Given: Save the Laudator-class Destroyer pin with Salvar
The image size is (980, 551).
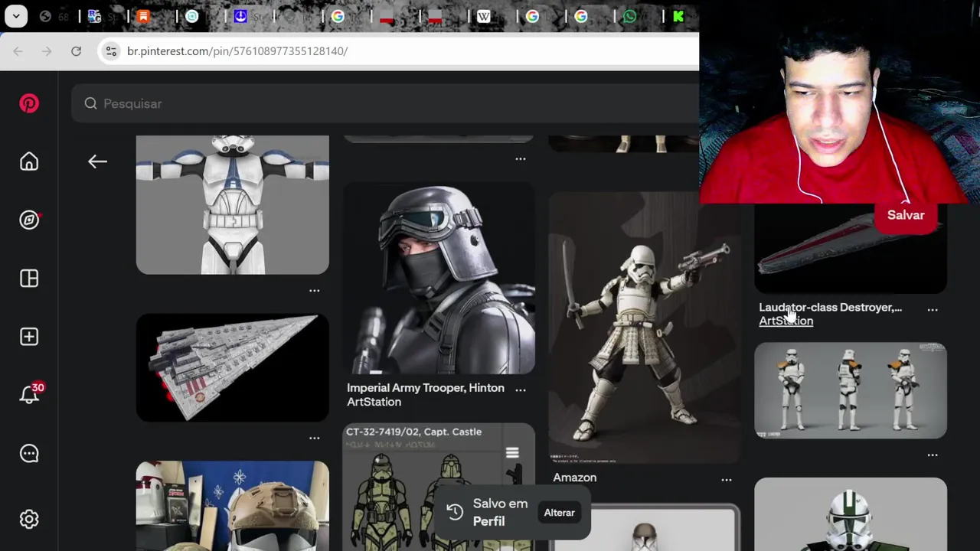Looking at the screenshot, I should [x=906, y=215].
